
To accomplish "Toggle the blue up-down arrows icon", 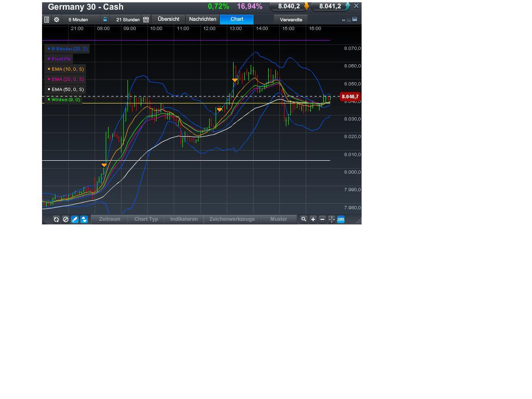I will (x=84, y=219).
